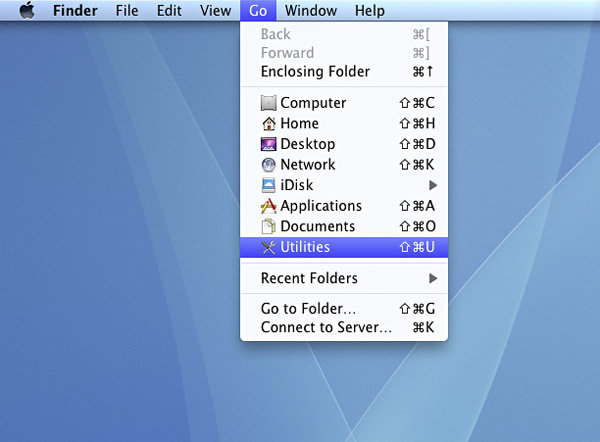The image size is (600, 442).
Task: Click the Desktop icon in Go menu
Action: pyautogui.click(x=268, y=144)
